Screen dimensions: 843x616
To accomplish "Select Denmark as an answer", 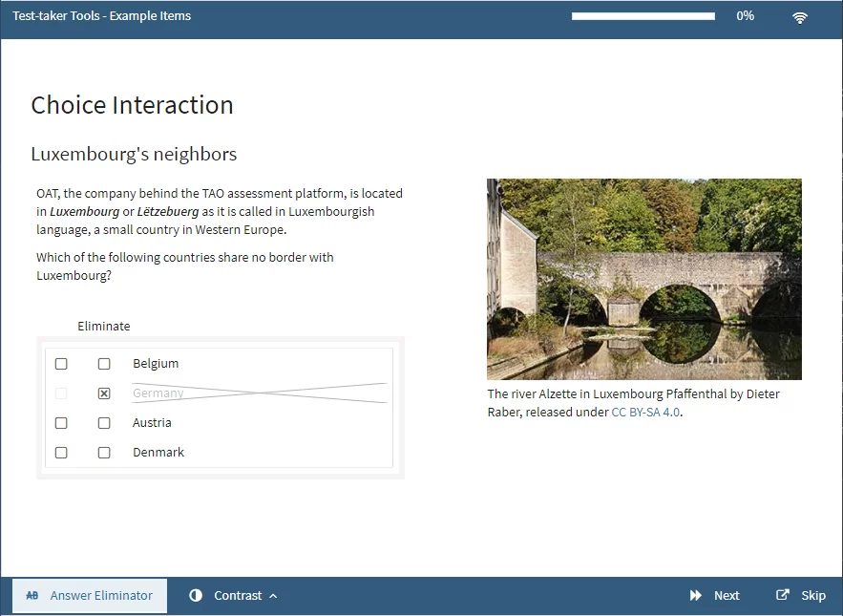I will click(x=61, y=452).
